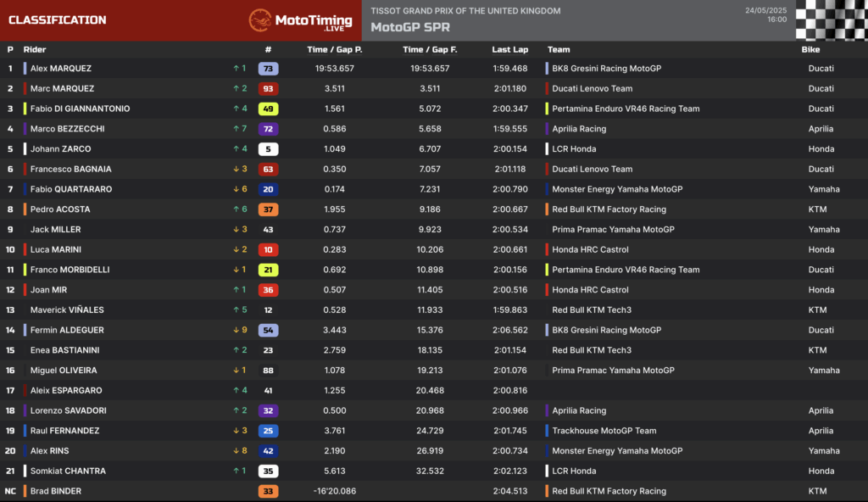
Task: Click Honda HRC Castrol in Marini's row
Action: pos(590,249)
